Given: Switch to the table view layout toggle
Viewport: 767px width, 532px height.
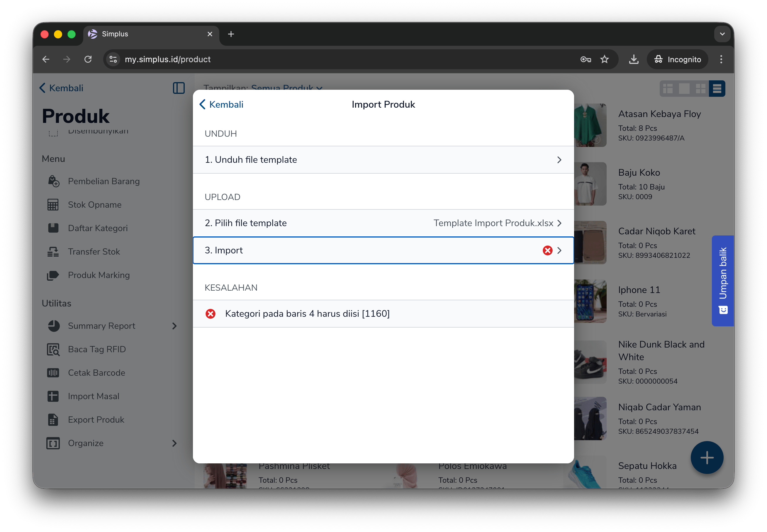Looking at the screenshot, I should coord(668,89).
